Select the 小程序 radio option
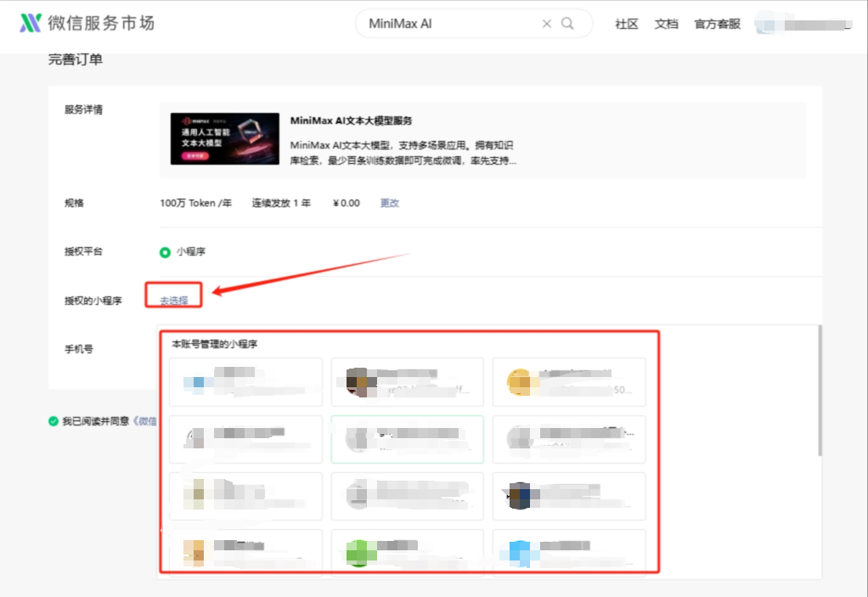Image resolution: width=868 pixels, height=597 pixels. [165, 252]
